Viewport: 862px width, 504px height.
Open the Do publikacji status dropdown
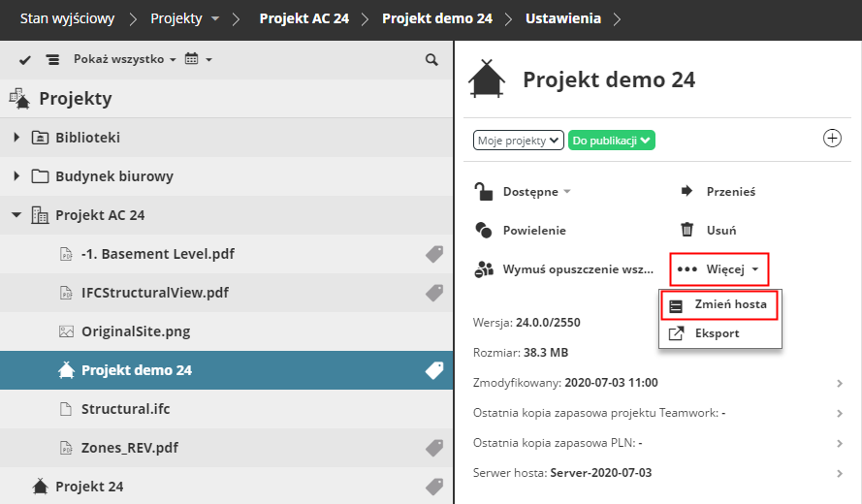612,141
